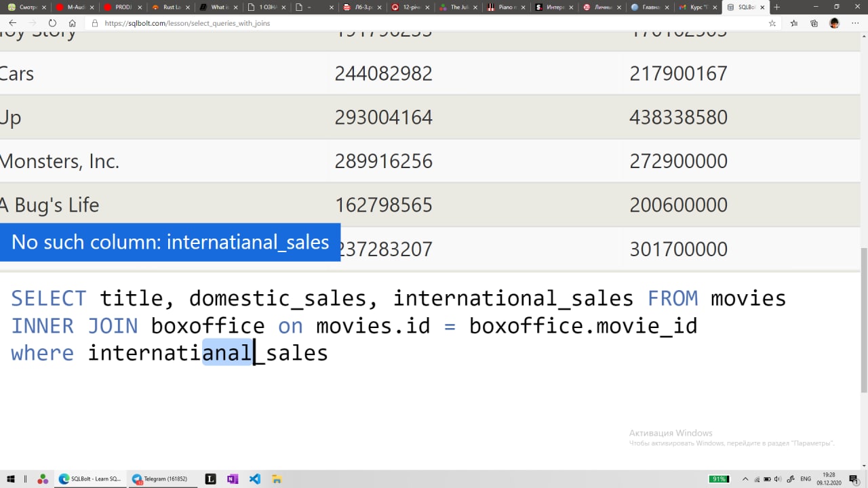Bookmark this page with the star icon
The width and height of the screenshot is (868, 488).
(x=772, y=23)
